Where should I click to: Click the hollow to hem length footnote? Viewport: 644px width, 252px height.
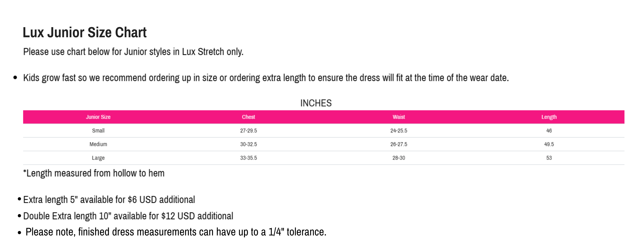click(94, 173)
